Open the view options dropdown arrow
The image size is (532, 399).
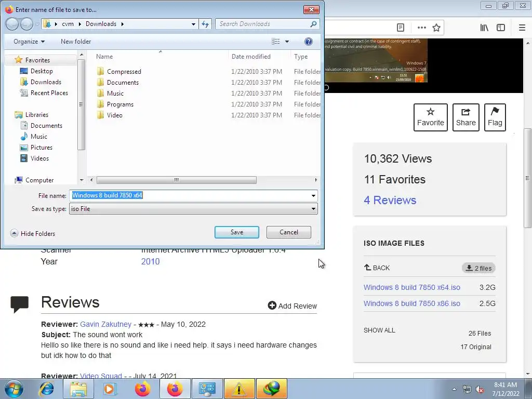point(287,42)
